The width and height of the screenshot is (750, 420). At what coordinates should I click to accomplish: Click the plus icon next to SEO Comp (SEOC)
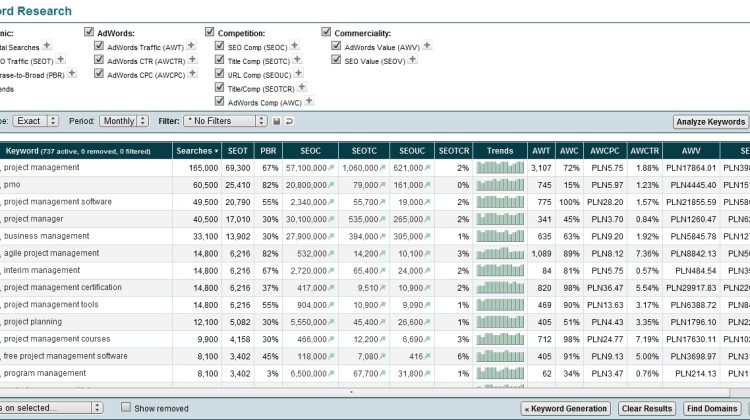(295, 45)
